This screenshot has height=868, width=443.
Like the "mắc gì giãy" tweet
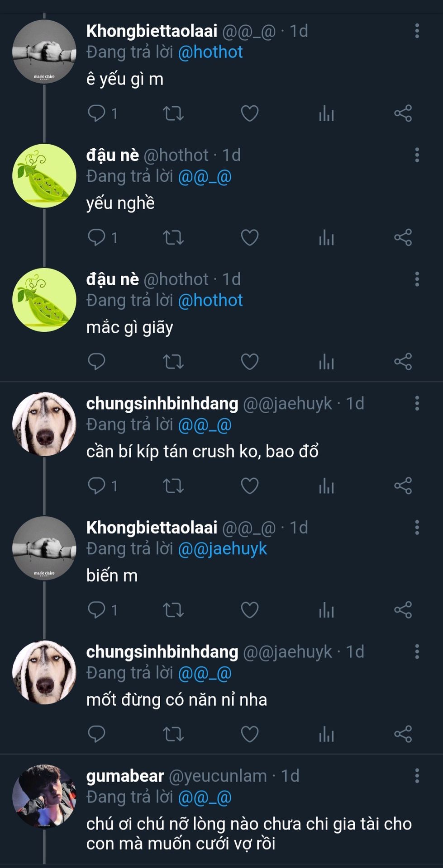[249, 362]
